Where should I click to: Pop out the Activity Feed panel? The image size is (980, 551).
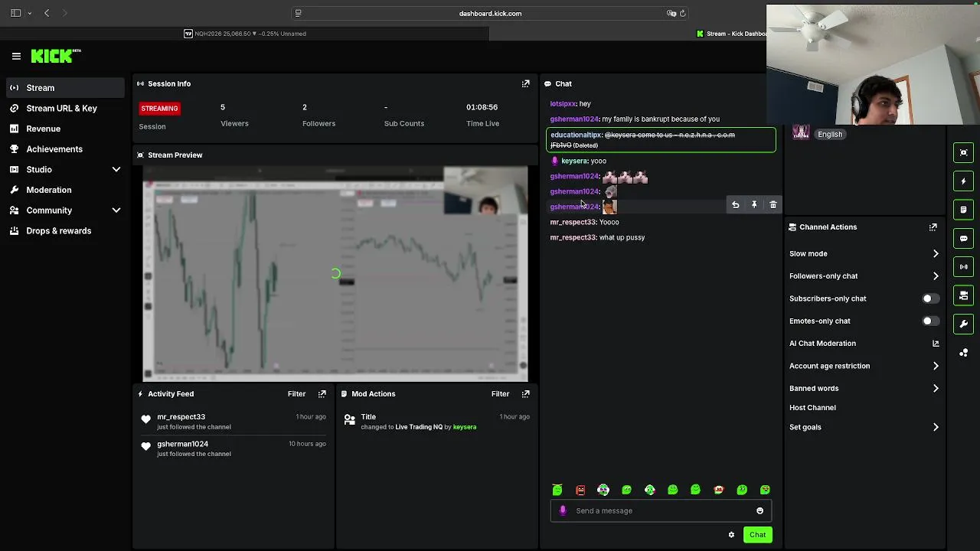[x=322, y=393]
